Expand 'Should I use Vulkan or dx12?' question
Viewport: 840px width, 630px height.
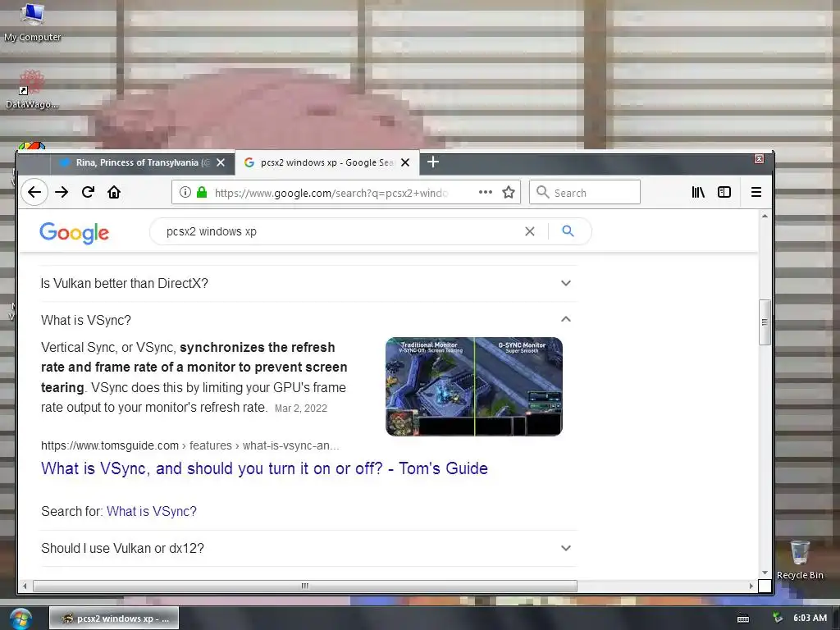308,548
